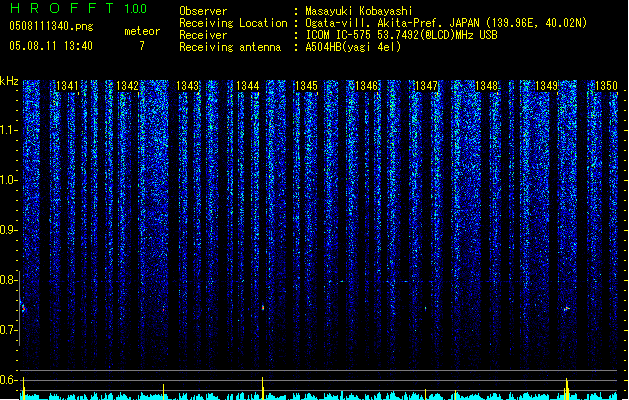The height and width of the screenshot is (400, 629).
Task: Click the 1348 time marker
Action: click(486, 86)
